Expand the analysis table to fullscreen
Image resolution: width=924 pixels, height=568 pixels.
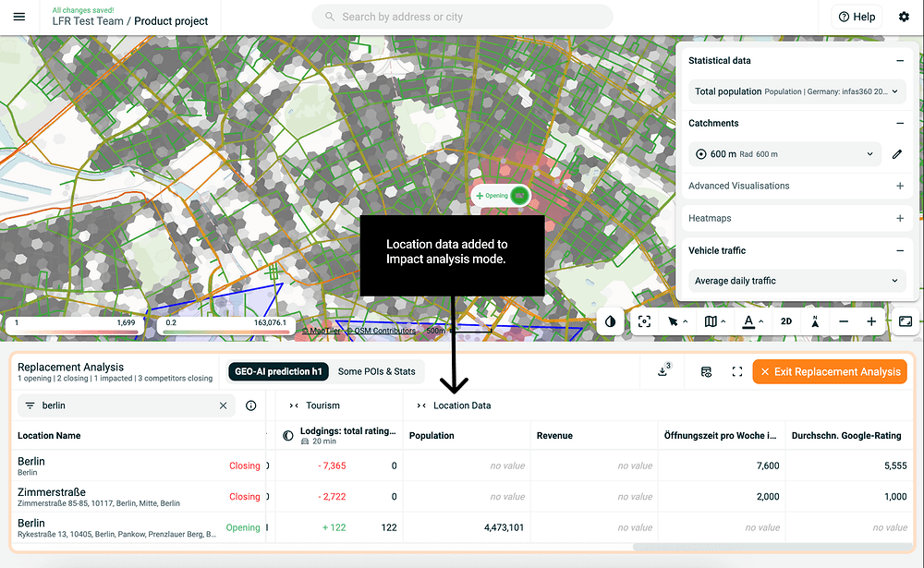point(737,372)
